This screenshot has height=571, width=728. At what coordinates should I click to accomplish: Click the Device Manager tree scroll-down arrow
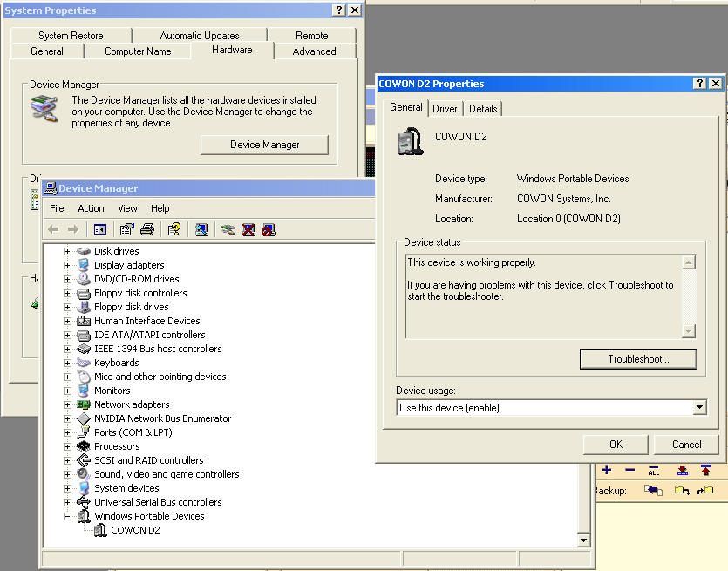tap(583, 540)
